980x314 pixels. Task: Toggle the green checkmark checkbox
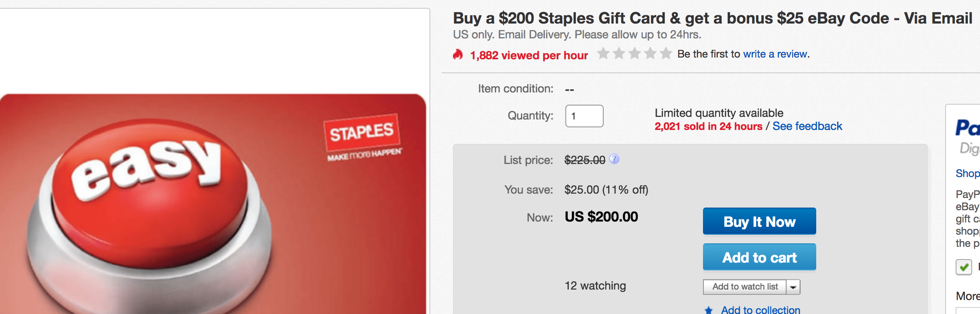tap(964, 266)
